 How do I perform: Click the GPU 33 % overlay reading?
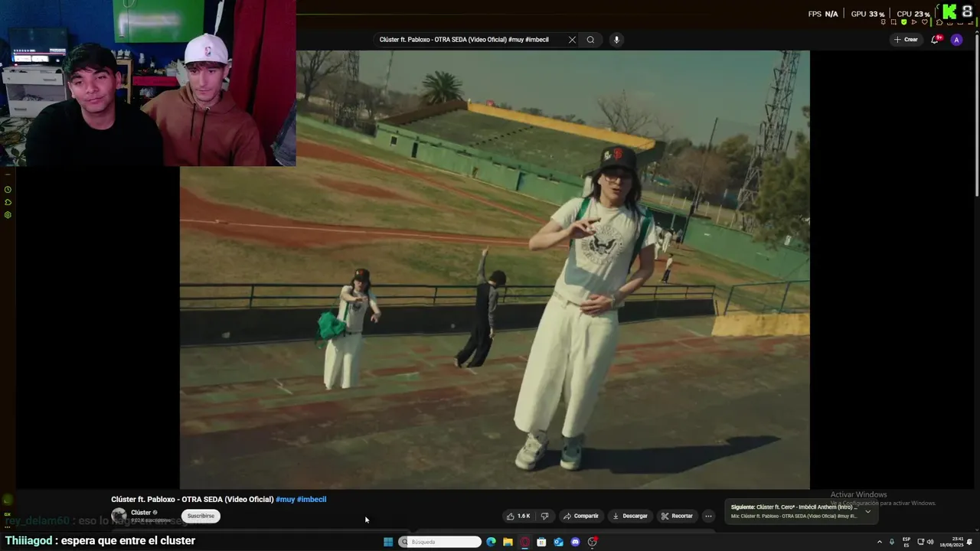coord(867,14)
